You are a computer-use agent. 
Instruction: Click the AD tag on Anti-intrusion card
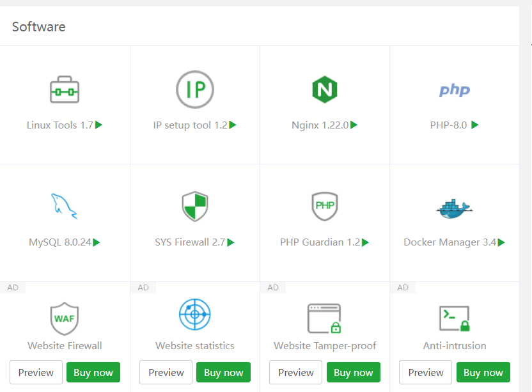tap(403, 288)
